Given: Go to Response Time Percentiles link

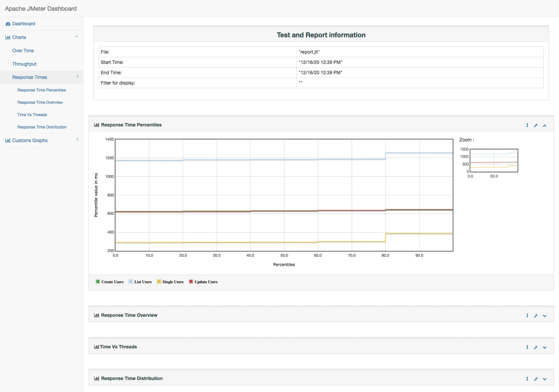Looking at the screenshot, I should tap(42, 90).
